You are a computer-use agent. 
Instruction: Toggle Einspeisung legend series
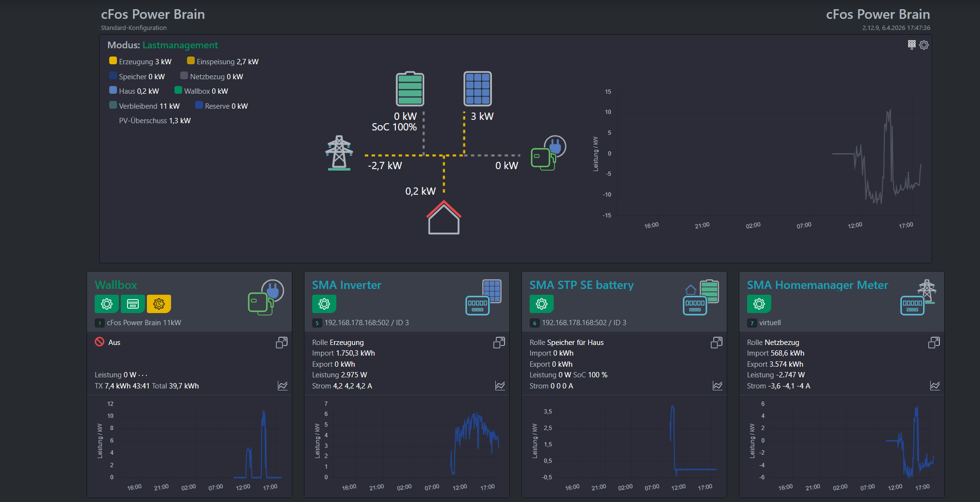click(191, 61)
